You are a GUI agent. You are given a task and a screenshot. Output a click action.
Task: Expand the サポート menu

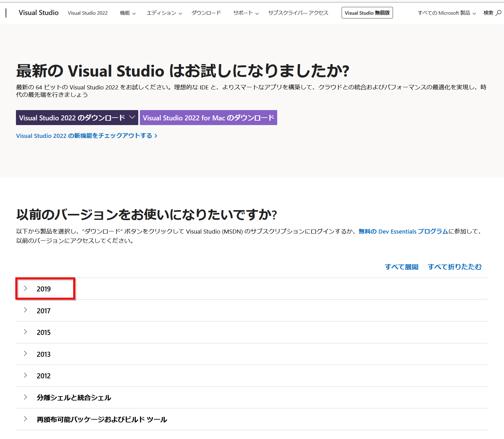pyautogui.click(x=246, y=13)
